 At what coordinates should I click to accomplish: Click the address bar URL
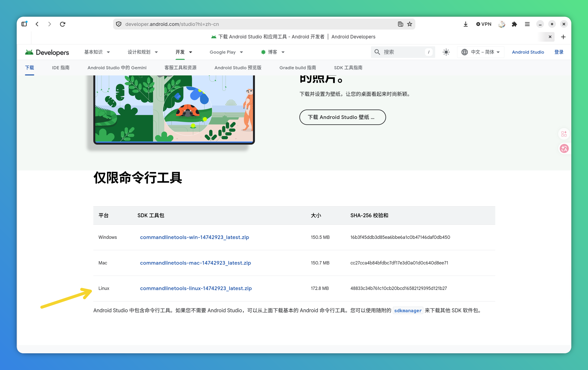point(172,24)
